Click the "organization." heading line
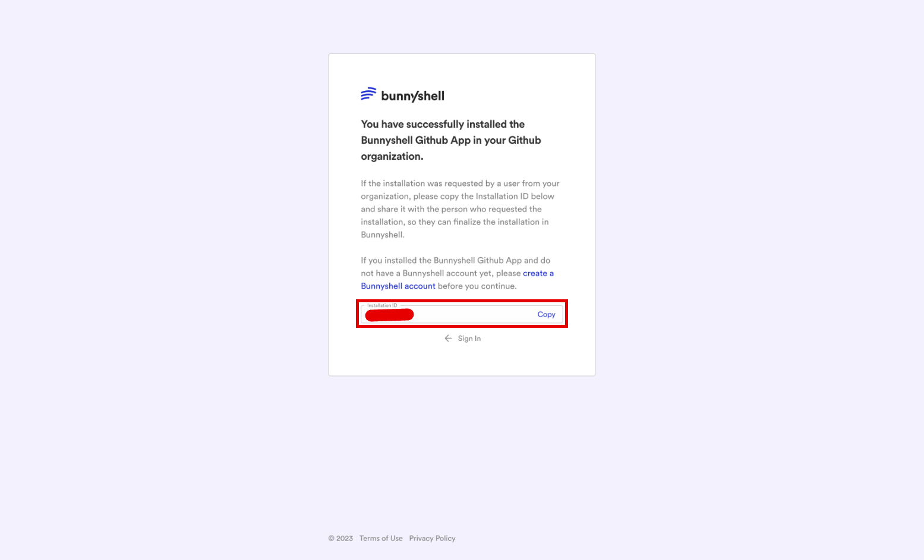Image resolution: width=924 pixels, height=560 pixels. 392,156
